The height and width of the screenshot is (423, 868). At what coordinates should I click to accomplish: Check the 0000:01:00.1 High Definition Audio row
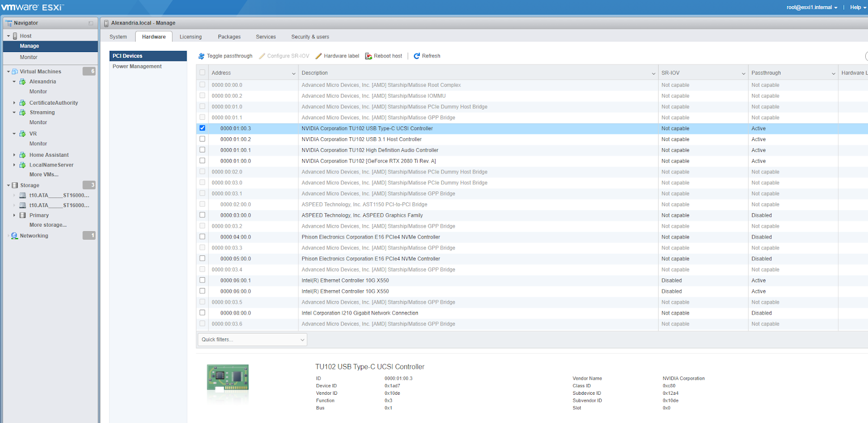pos(202,150)
